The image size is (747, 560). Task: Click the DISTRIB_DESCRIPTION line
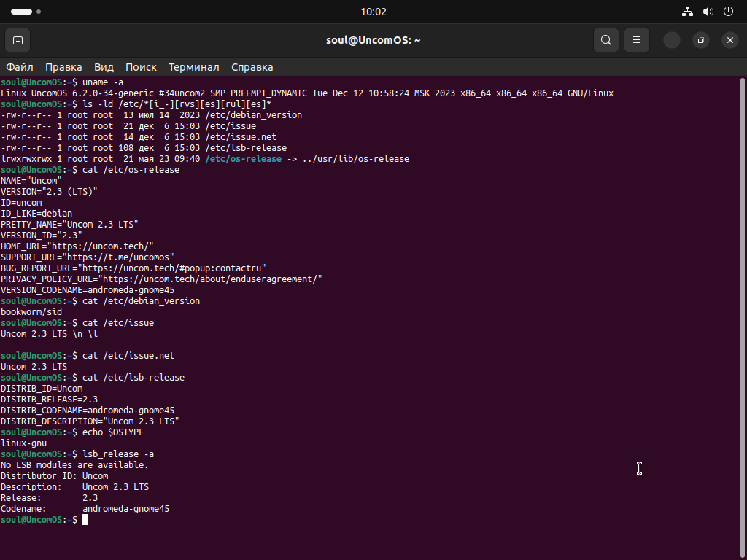pyautogui.click(x=90, y=421)
